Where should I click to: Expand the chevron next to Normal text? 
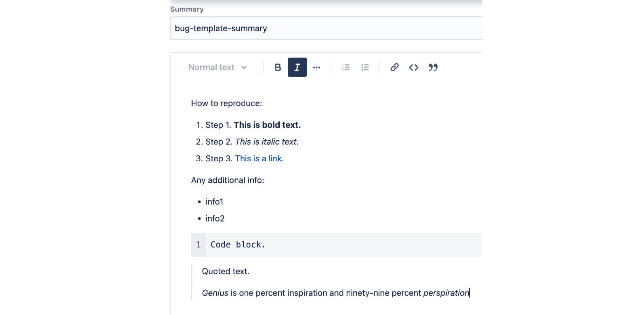click(244, 68)
